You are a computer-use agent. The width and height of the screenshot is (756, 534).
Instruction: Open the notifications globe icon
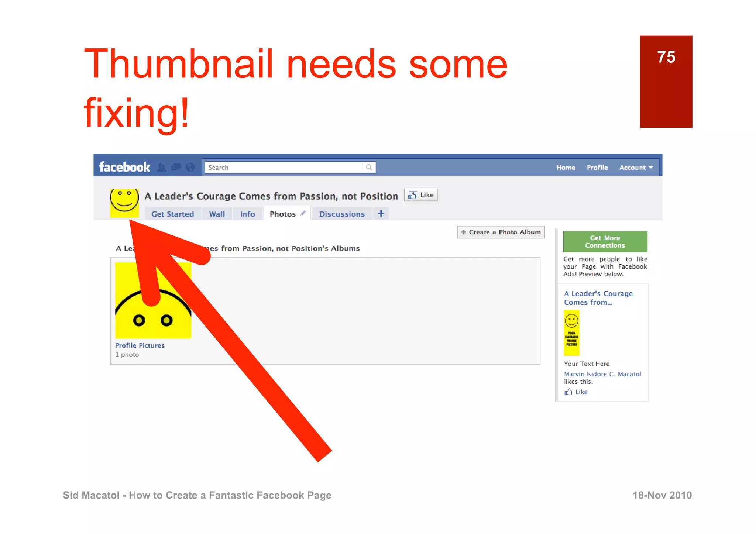[x=190, y=168]
